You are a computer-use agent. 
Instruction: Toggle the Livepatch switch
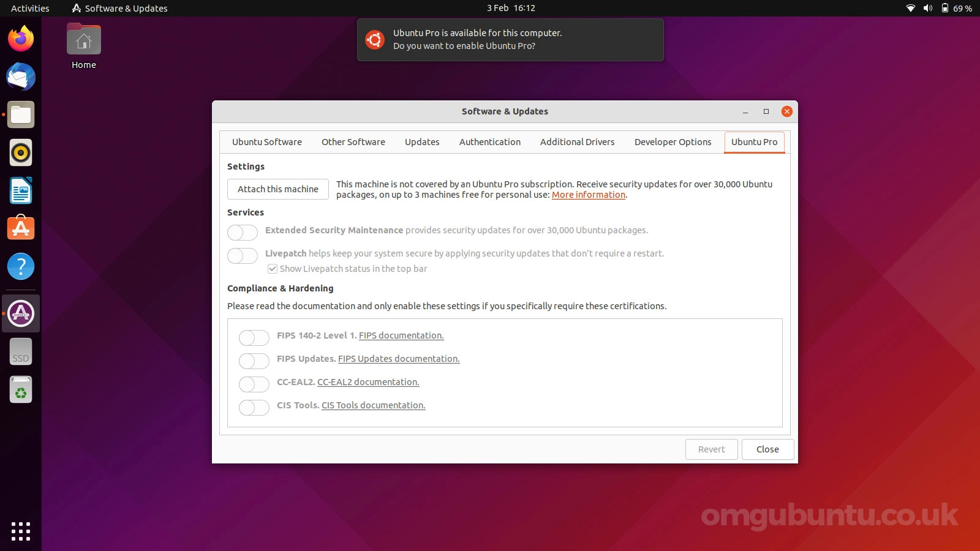click(243, 255)
